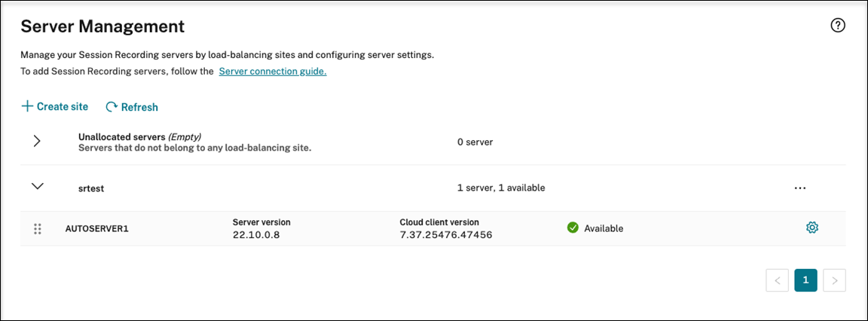The height and width of the screenshot is (321, 868).
Task: Select the AUTOSERVER1 server name
Action: [97, 228]
